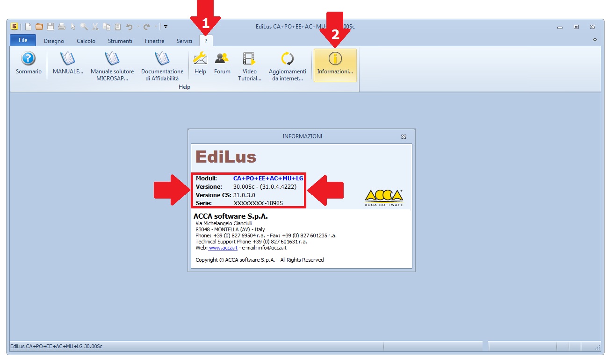Open the www.acca.it link
The image size is (613, 364).
coord(223,248)
